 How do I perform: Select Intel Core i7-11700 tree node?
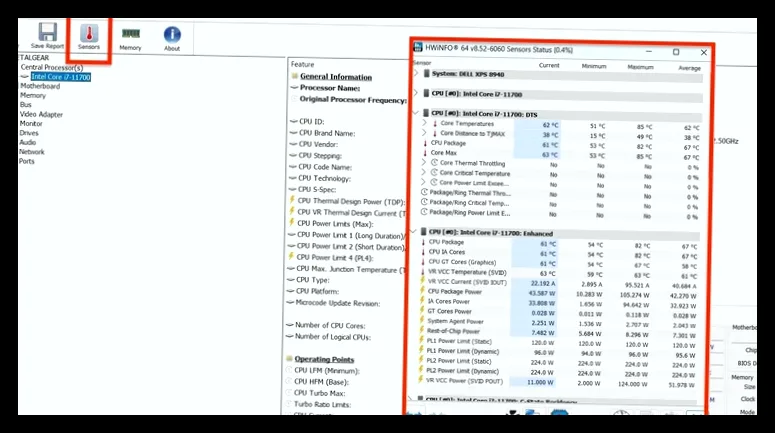[61, 77]
